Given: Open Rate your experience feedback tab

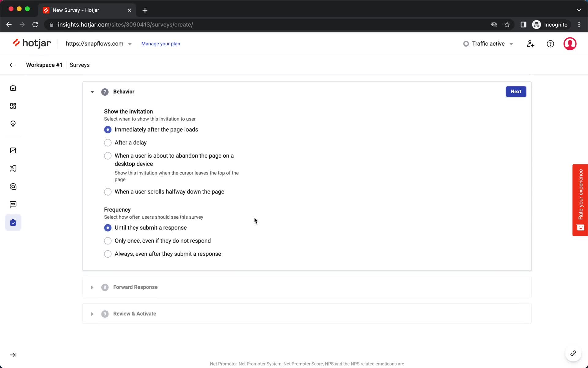Looking at the screenshot, I should 580,200.
